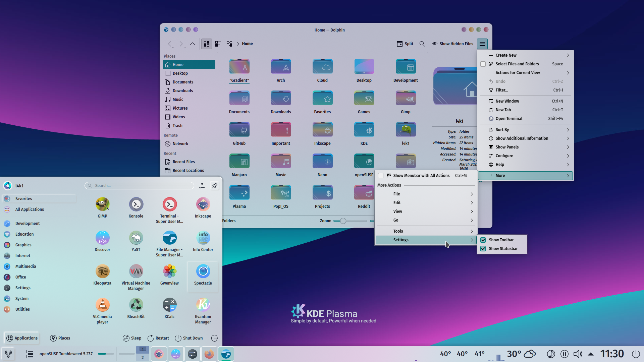Open the Important folder
The image size is (644, 362).
281,134
